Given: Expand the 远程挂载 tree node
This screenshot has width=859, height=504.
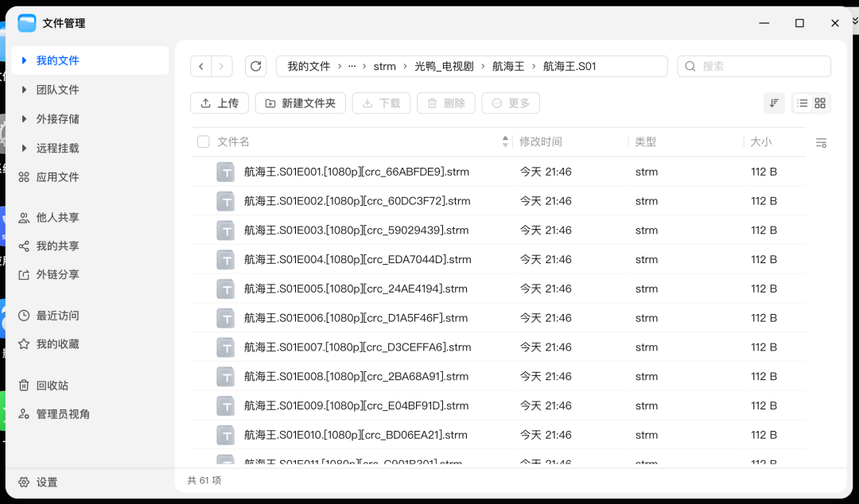Looking at the screenshot, I should point(24,148).
